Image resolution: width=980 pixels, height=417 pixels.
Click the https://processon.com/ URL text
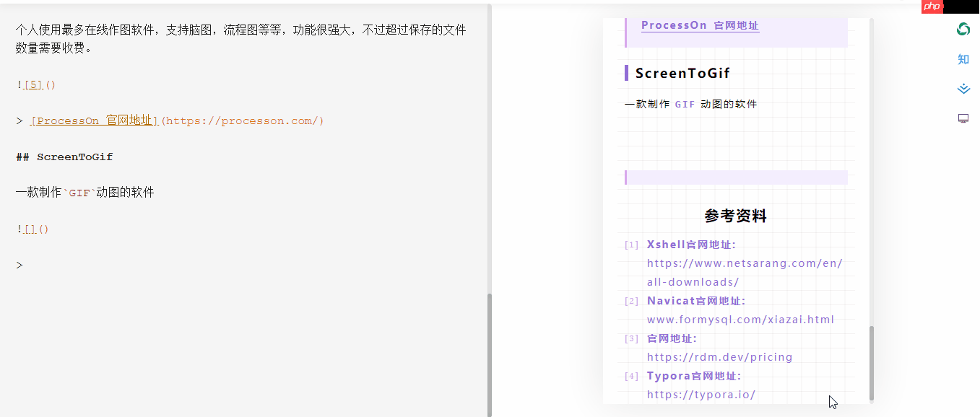243,120
